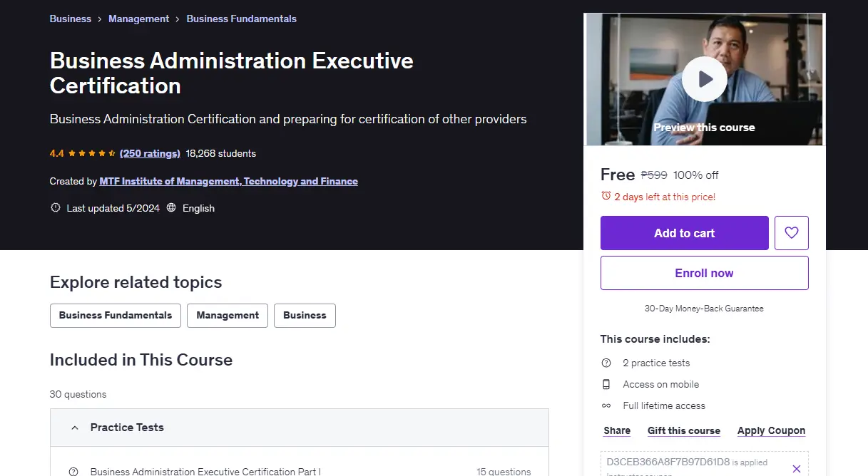Click the '15 questions' count text
The width and height of the screenshot is (868, 476).
click(504, 472)
